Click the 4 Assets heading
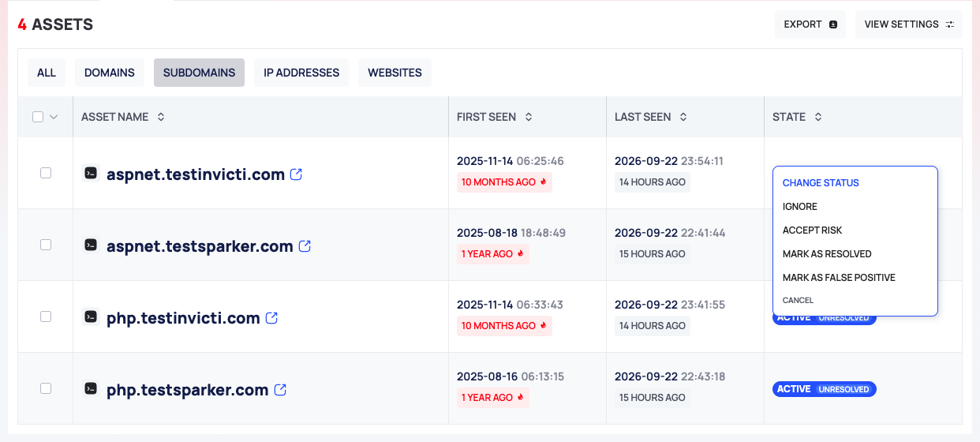The image size is (980, 442). click(55, 24)
